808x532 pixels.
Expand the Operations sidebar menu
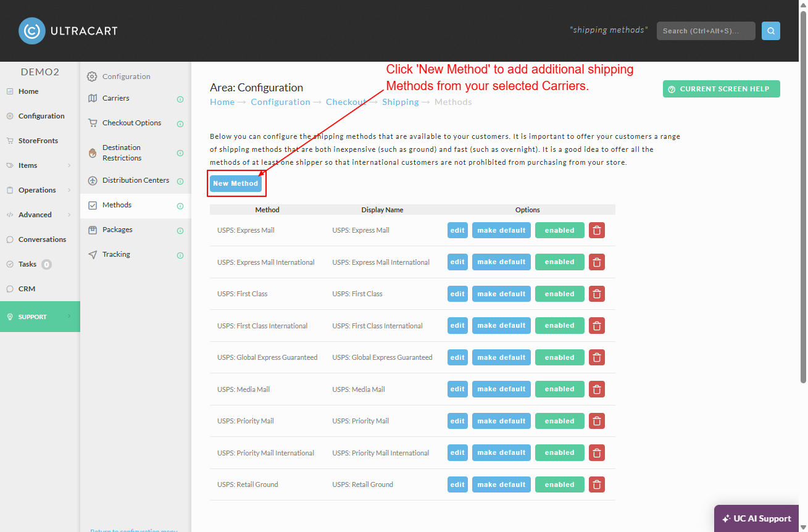pyautogui.click(x=40, y=190)
